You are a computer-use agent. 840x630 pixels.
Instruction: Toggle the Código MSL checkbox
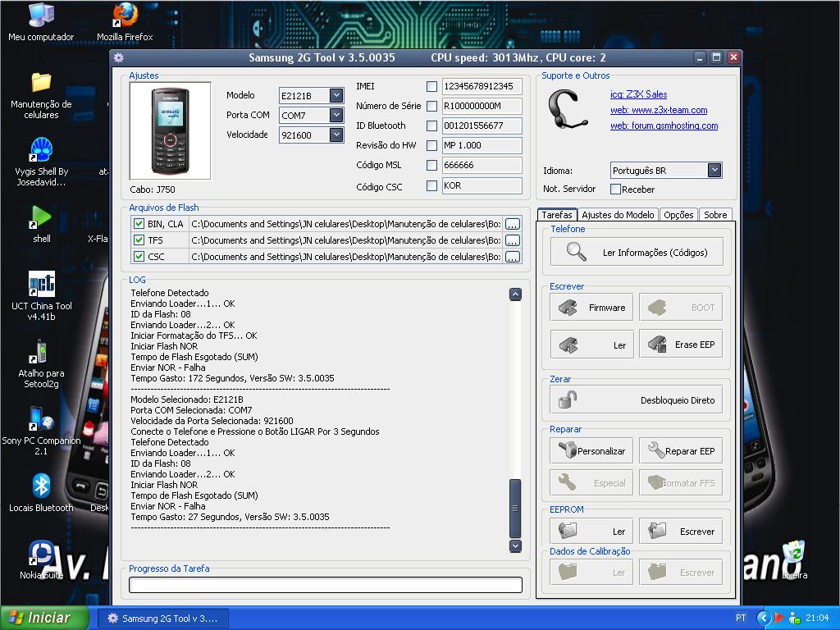click(x=431, y=166)
